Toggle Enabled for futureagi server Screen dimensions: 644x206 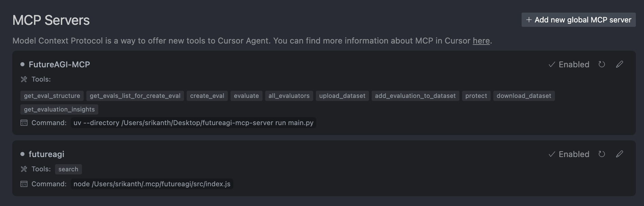click(x=569, y=154)
